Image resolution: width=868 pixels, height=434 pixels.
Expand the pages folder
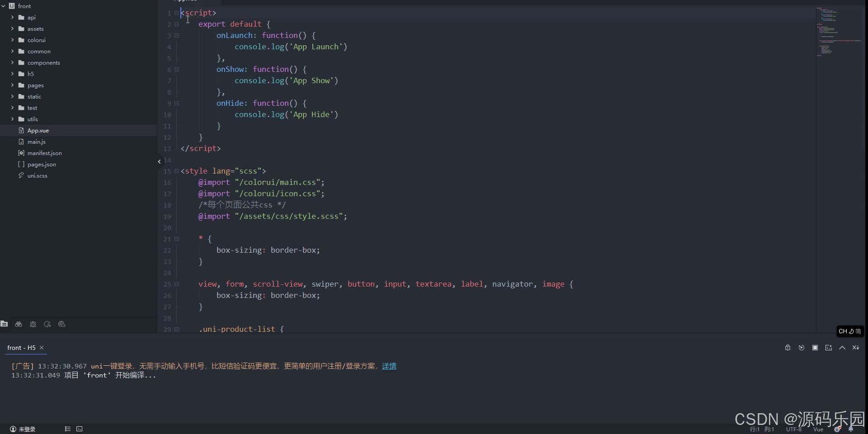pyautogui.click(x=11, y=85)
